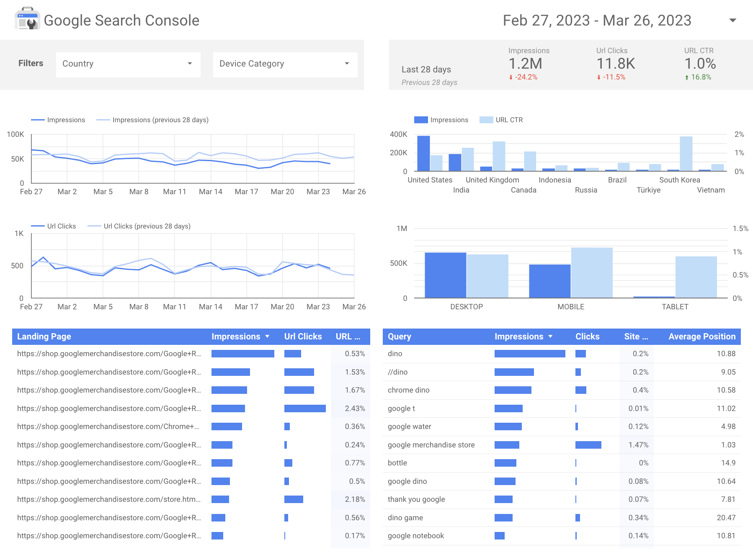Click the Impressions sort arrow in Landing Page table

(x=267, y=337)
